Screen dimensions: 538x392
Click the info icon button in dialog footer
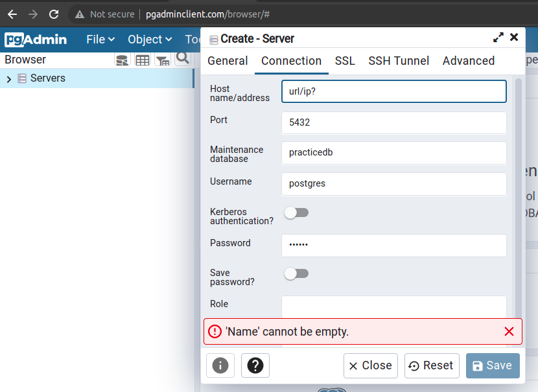point(220,365)
